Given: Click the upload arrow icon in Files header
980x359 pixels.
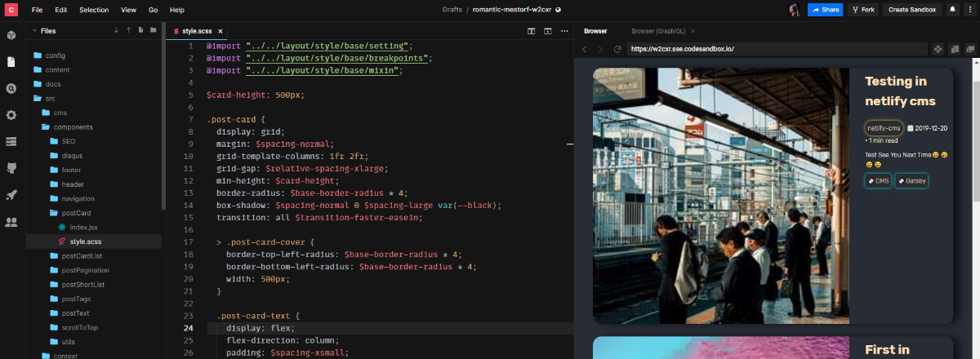Looking at the screenshot, I should [x=128, y=30].
